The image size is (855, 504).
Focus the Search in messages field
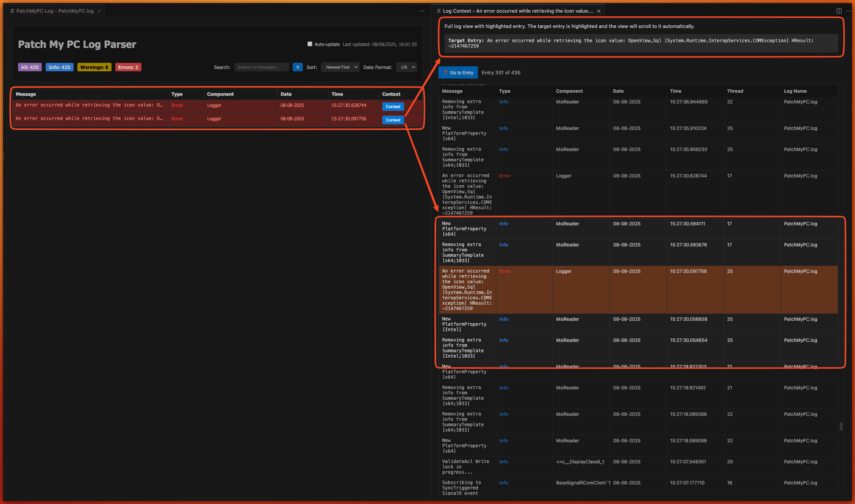tap(262, 67)
